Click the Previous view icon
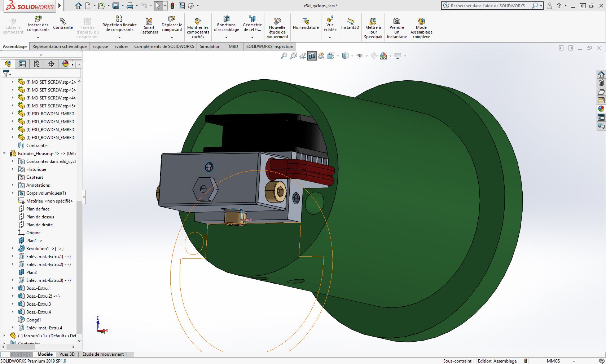This screenshot has width=606, height=364. point(303,56)
